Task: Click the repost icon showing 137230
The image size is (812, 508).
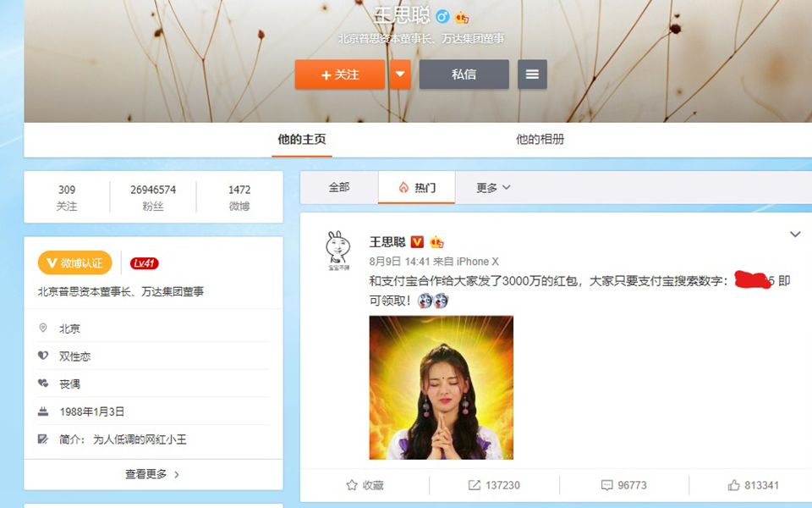Action: (x=494, y=485)
